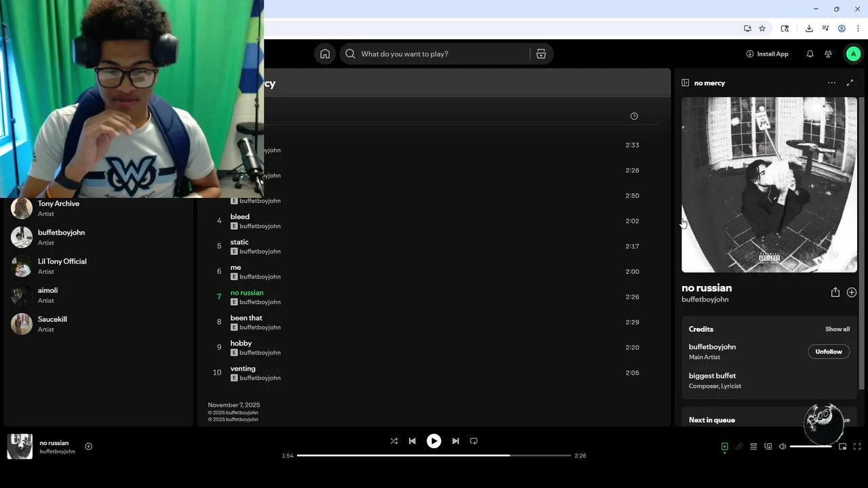Click Install App download icon button

pyautogui.click(x=767, y=54)
